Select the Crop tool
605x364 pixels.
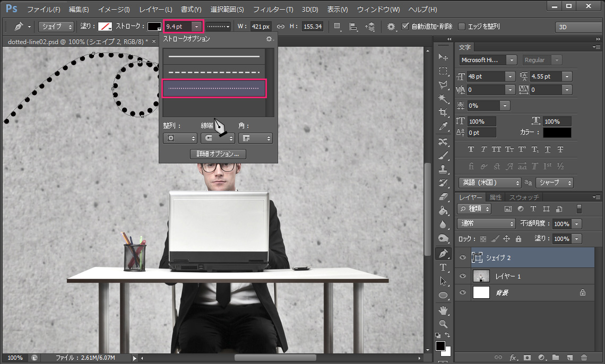click(443, 112)
